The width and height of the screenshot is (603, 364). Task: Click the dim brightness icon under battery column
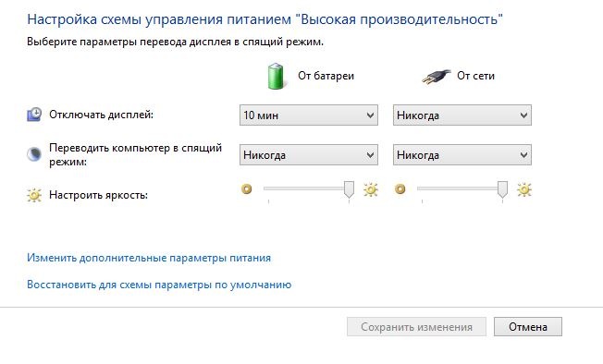click(247, 188)
